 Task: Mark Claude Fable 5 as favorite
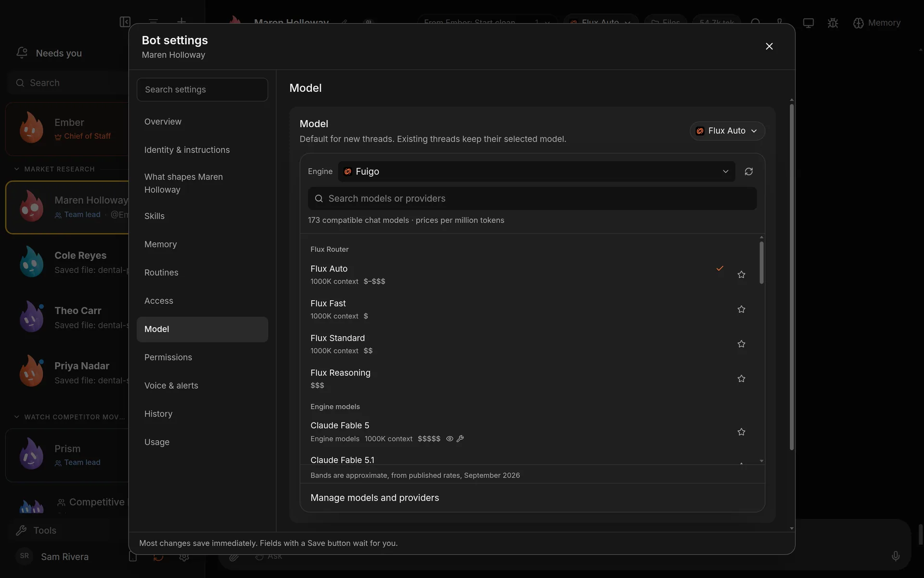[x=741, y=432]
